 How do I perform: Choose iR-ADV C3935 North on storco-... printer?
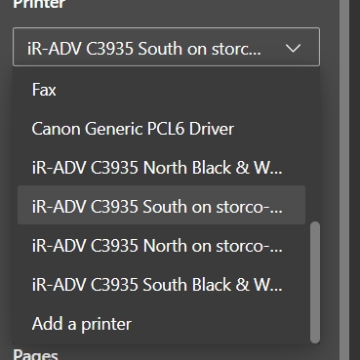161,246
